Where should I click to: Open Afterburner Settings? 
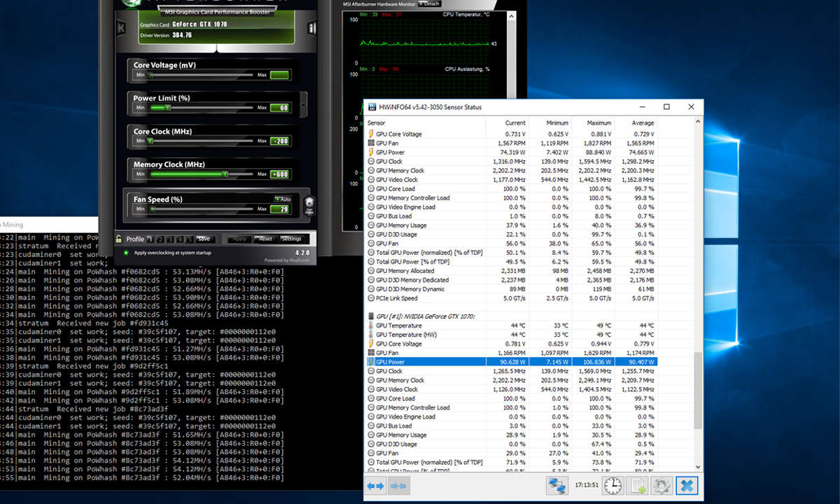click(291, 239)
